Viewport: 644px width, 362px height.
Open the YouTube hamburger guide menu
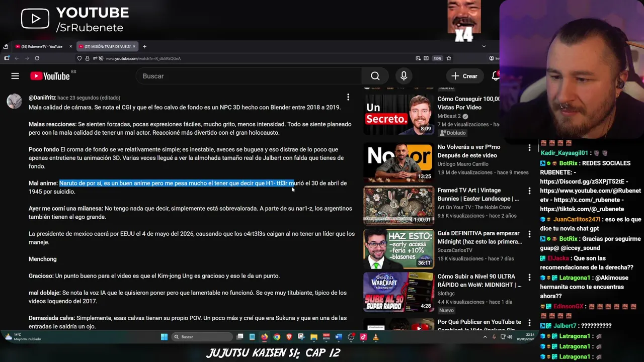tap(15, 76)
